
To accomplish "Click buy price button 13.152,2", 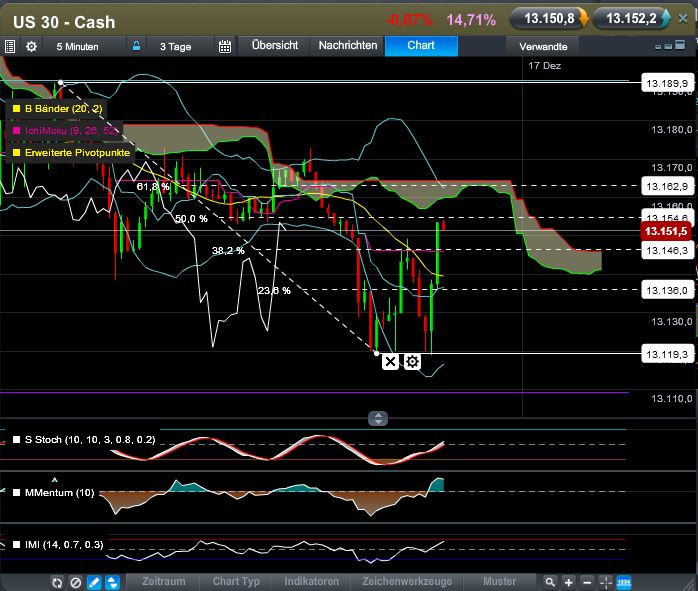I will coord(632,19).
